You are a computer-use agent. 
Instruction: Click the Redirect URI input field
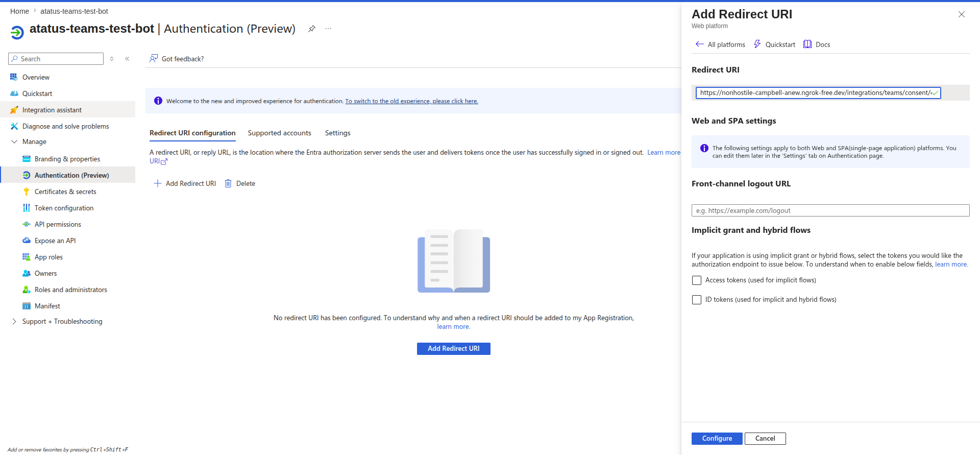tap(818, 93)
